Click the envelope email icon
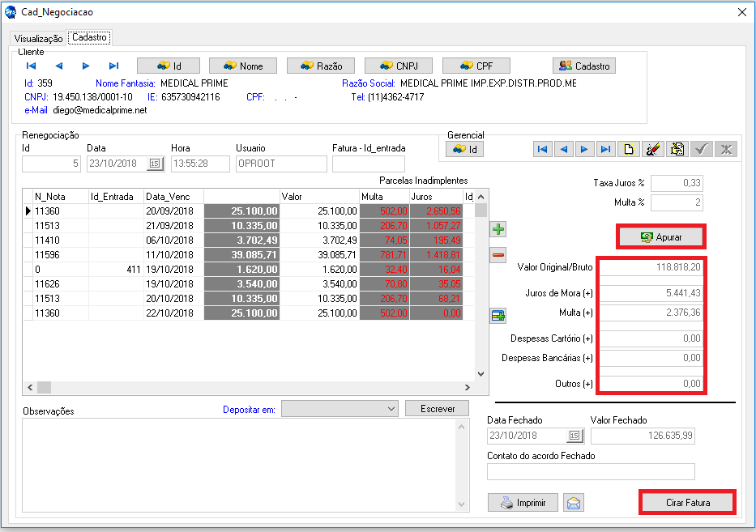This screenshot has width=756, height=532. click(574, 503)
